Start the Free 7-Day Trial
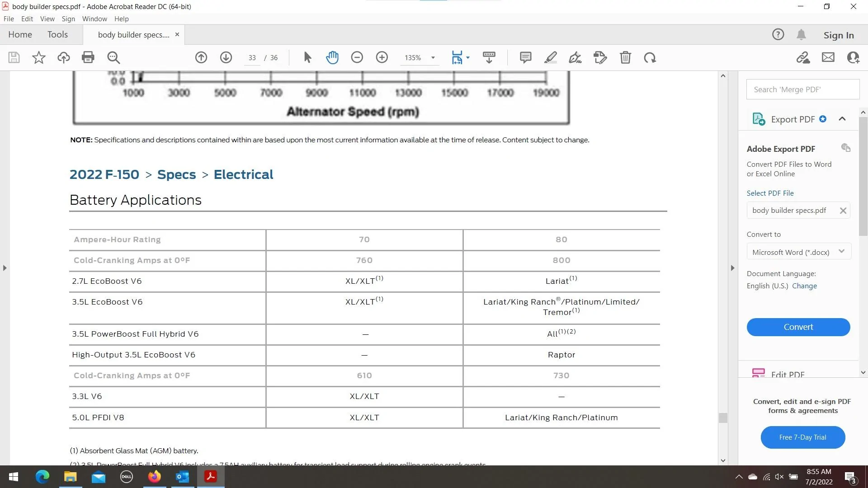Viewport: 868px width, 488px height. 802,437
